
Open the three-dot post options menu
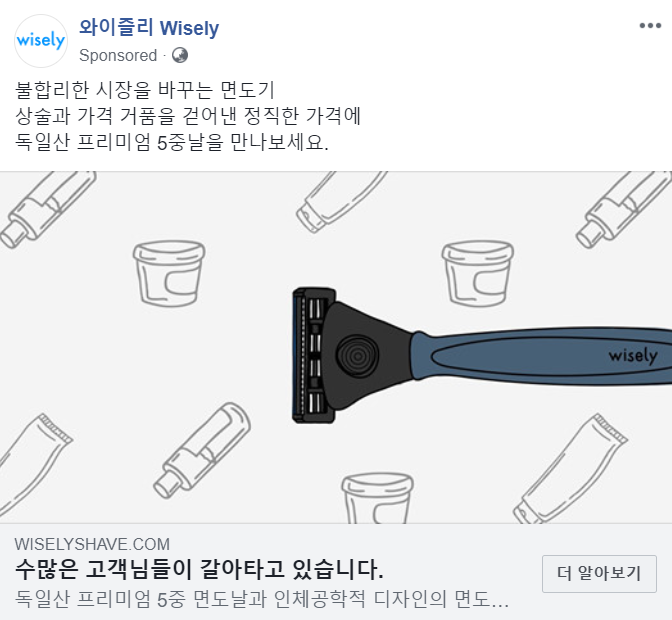click(650, 26)
